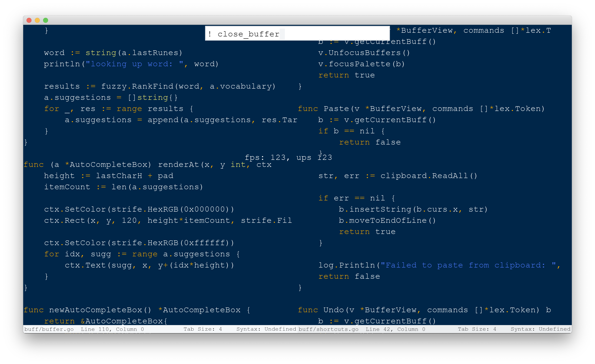Click the buff/buffer.go filename in status bar
The height and width of the screenshot is (364, 595).
tap(49, 329)
